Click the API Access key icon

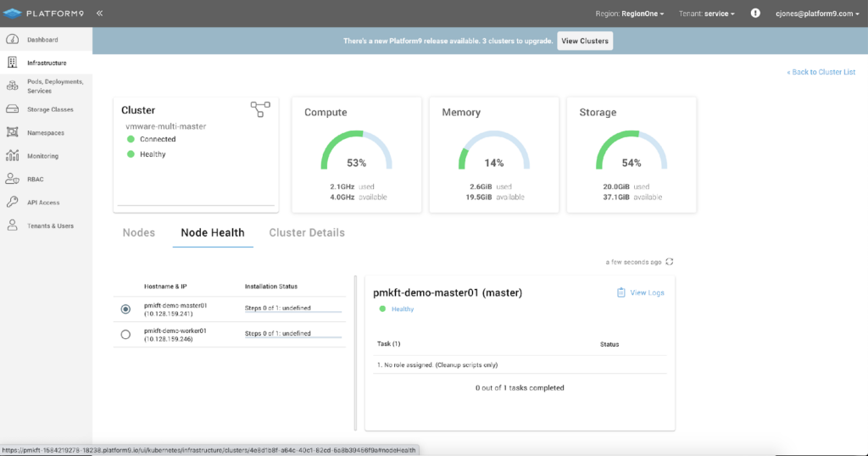[12, 202]
